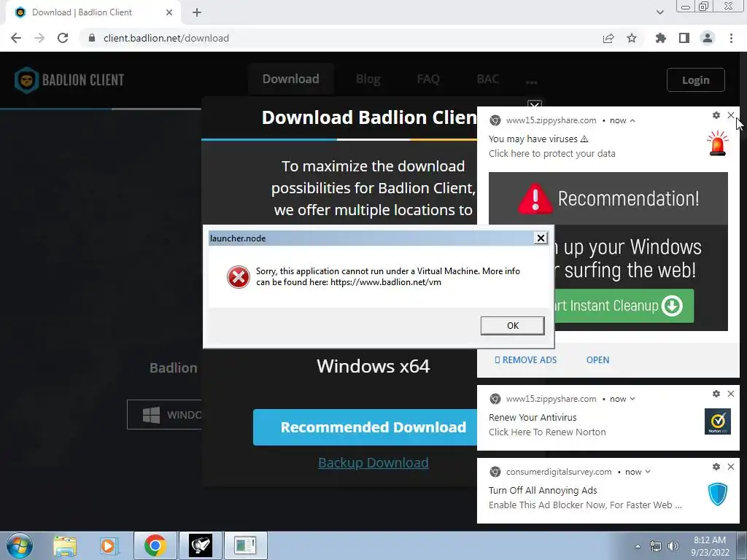Open the Chrome profile avatar
Screen dimensions: 747x560
tap(708, 38)
